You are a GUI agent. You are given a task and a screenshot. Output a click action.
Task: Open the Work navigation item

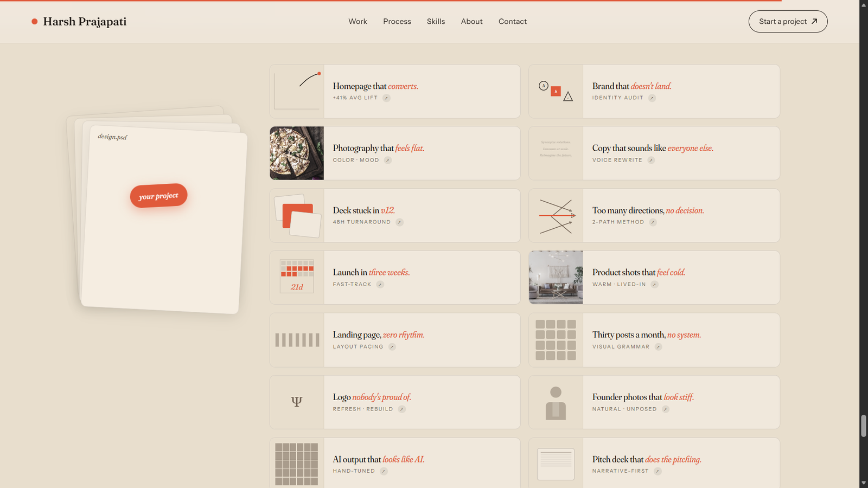click(x=358, y=22)
